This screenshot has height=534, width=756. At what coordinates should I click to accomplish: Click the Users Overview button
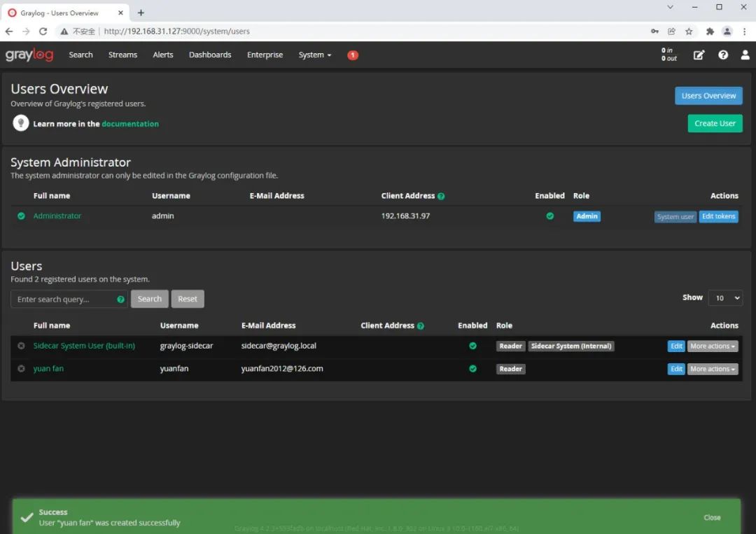(x=708, y=96)
